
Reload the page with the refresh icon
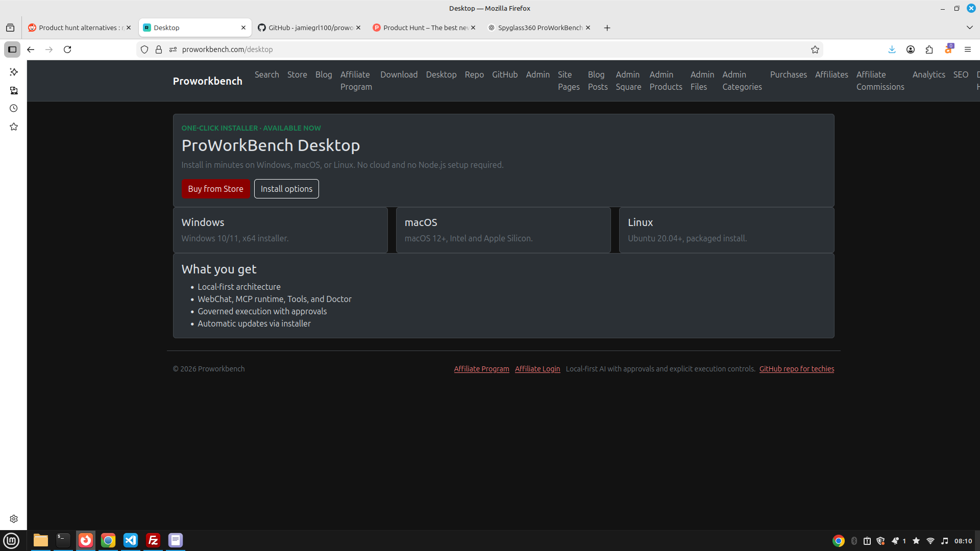click(67, 49)
